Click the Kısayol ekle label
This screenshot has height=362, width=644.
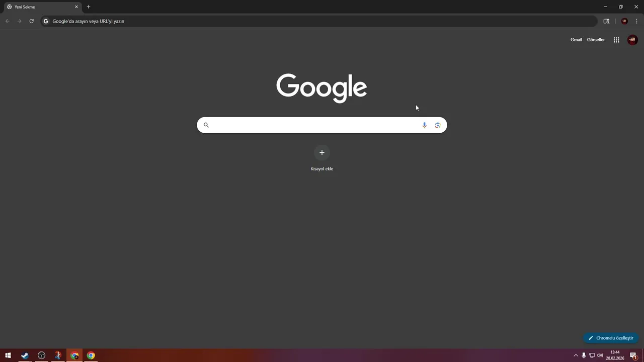coord(322,169)
